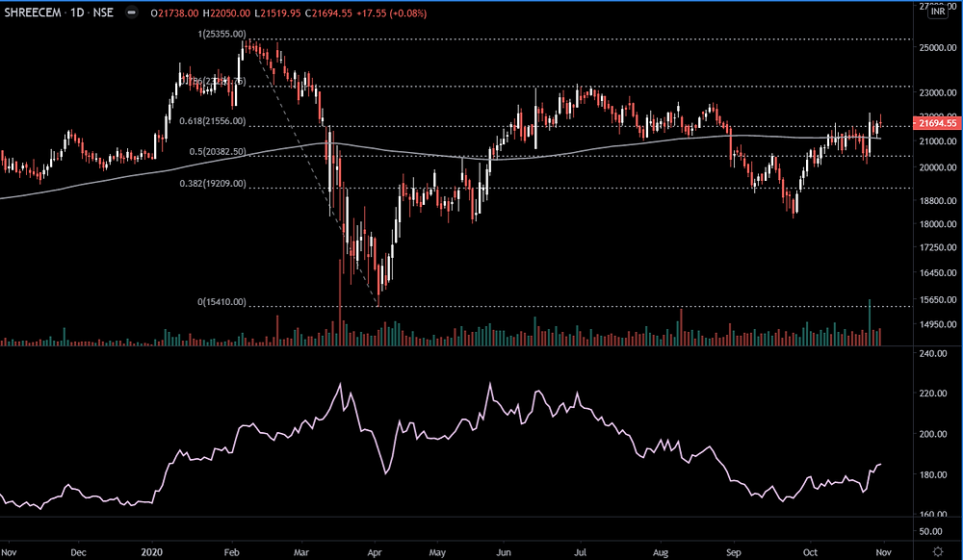Viewport: 963px width, 560px height.
Task: Click the 200.00 indicator scale label
Action: [x=933, y=434]
